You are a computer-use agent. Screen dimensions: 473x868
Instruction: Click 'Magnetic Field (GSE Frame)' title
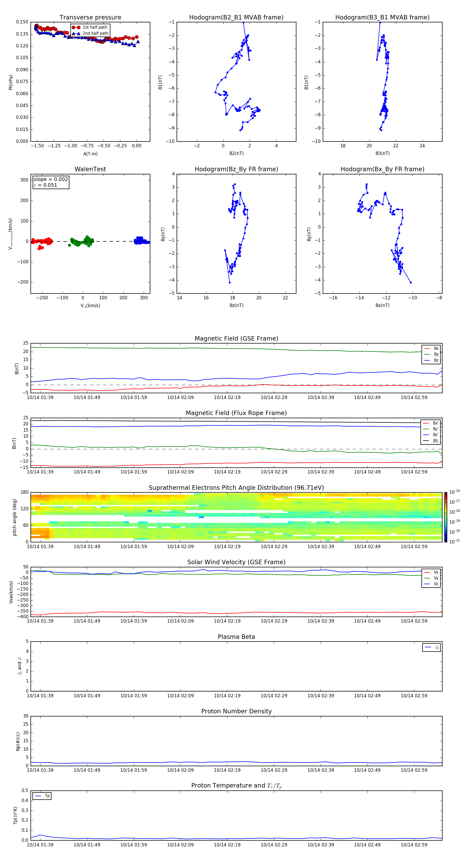236,339
